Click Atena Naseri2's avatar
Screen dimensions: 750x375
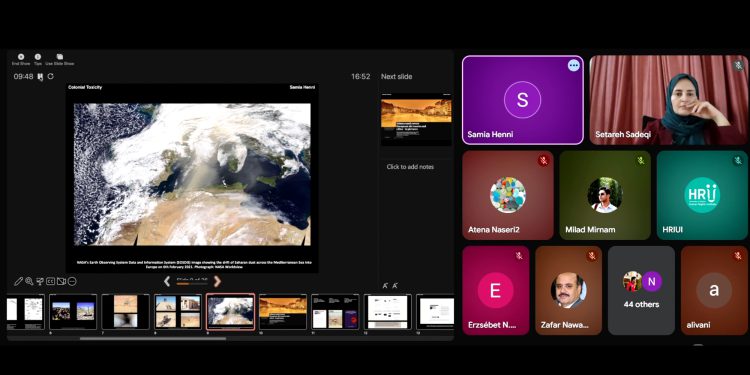pos(508,195)
